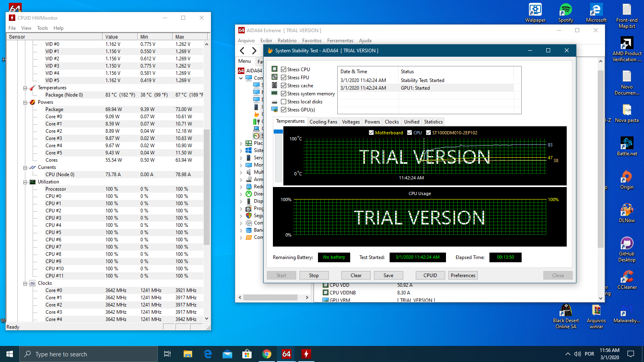Switch to Cooling Fans tab
The image size is (644, 362).
click(323, 122)
